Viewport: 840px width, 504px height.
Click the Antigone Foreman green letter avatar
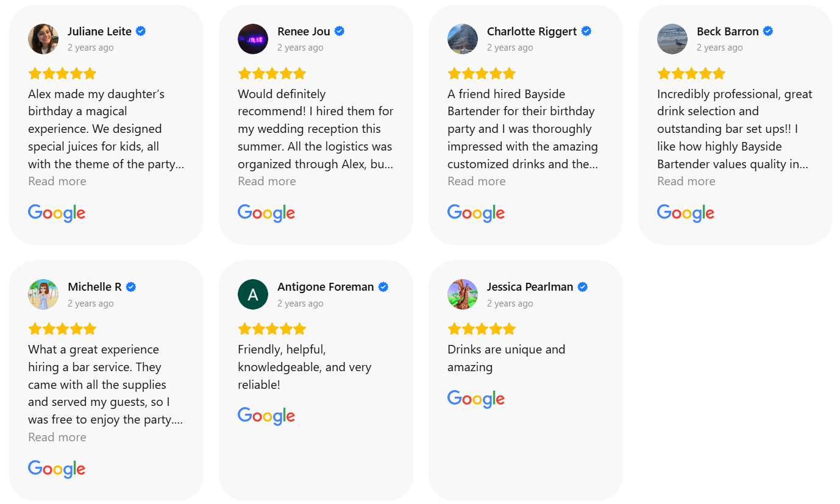click(x=253, y=295)
